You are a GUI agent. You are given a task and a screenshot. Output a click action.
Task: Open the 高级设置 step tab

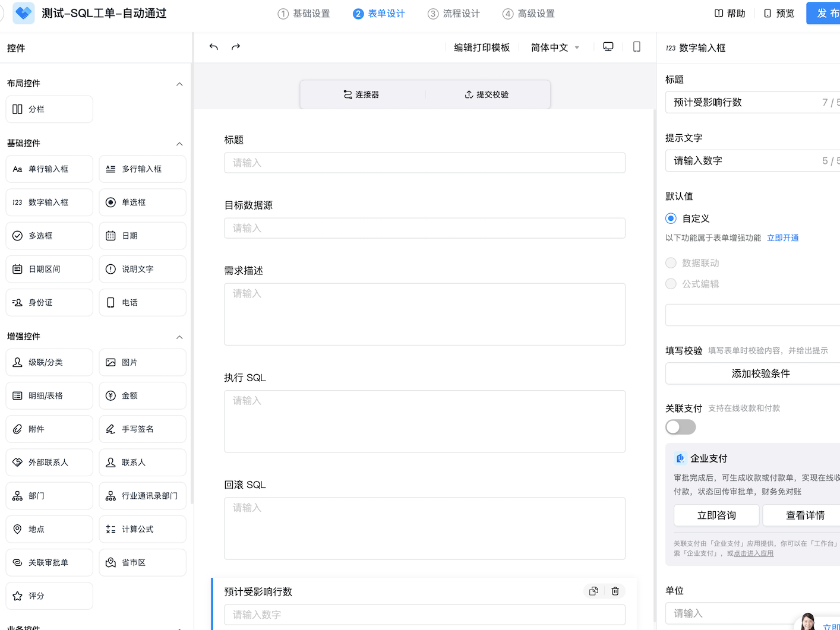[529, 14]
